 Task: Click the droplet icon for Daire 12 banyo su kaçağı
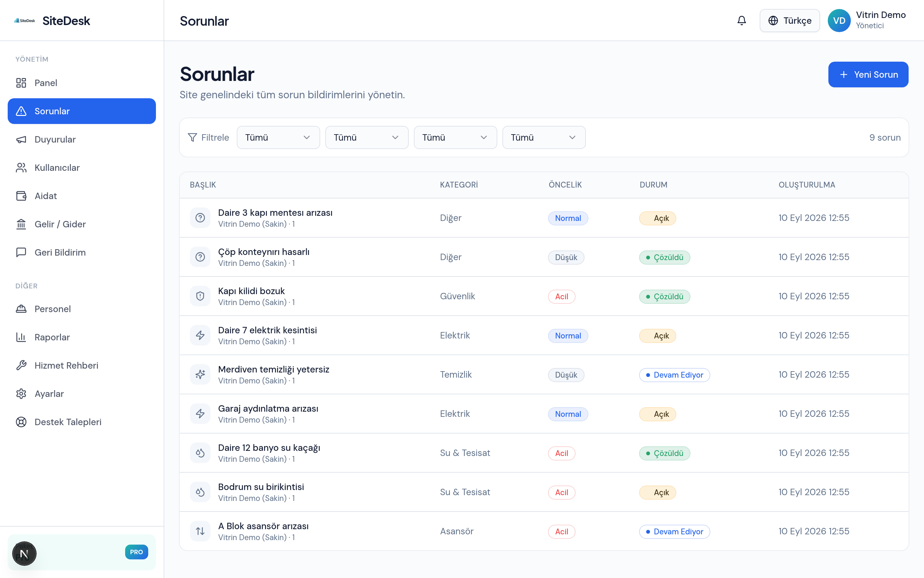(200, 453)
